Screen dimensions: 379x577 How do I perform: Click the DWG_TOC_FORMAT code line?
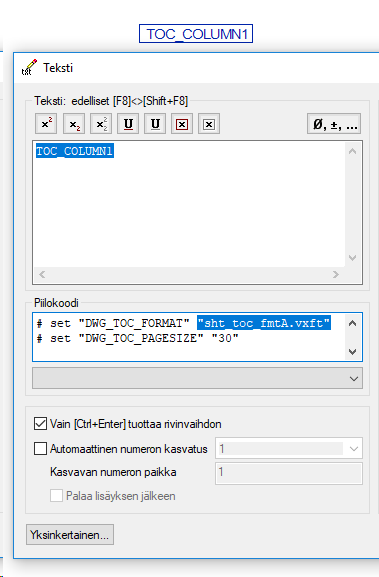(183, 323)
